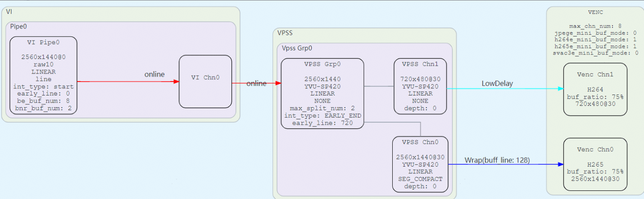Image resolution: width=644 pixels, height=199 pixels.
Task: Click 'h264e_mini_buf_mode: 1' text
Action: point(595,40)
